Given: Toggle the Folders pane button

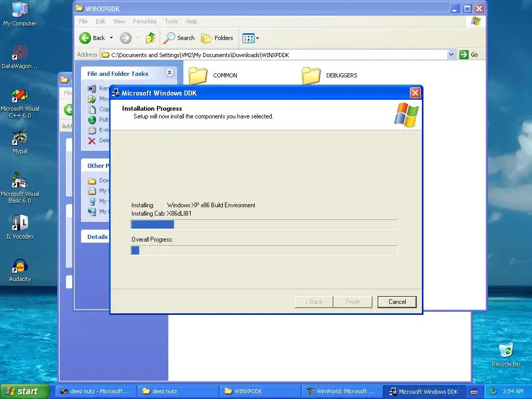Looking at the screenshot, I should pos(217,38).
